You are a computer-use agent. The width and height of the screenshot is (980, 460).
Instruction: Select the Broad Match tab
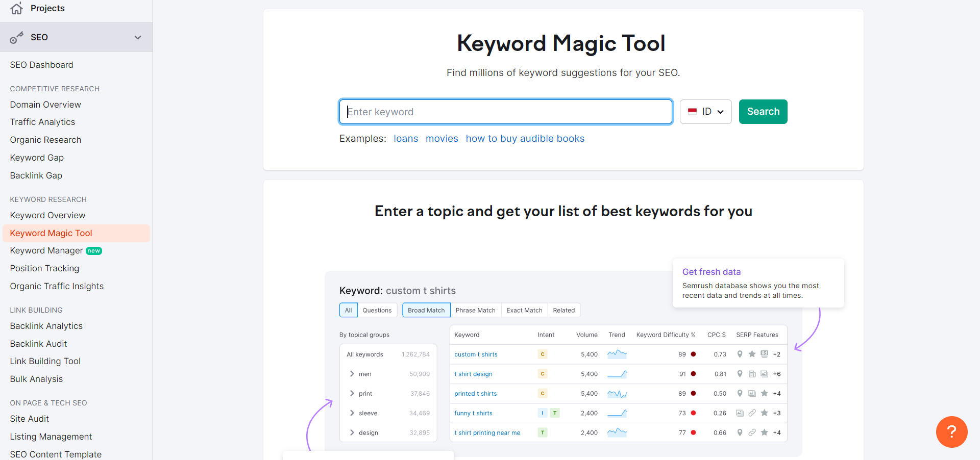426,310
